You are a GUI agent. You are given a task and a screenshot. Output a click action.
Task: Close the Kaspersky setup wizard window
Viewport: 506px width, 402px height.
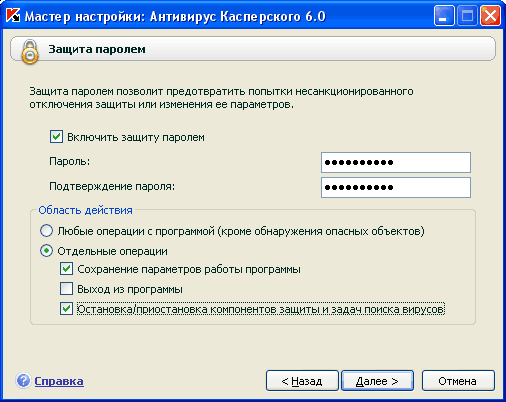point(490,16)
